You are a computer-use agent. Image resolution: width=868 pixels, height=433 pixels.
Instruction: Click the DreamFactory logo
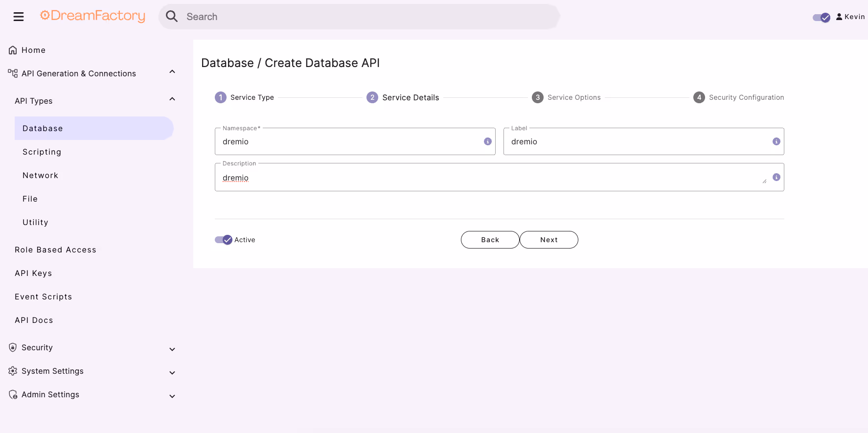(92, 16)
